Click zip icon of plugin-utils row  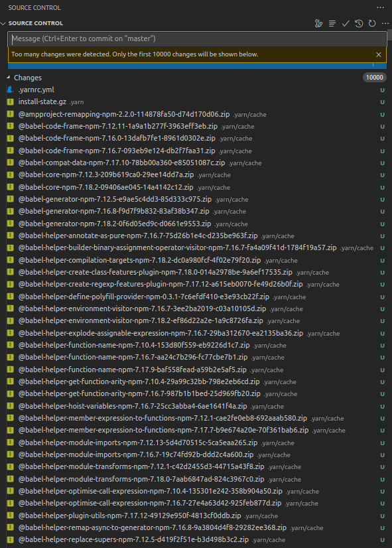[x=11, y=515]
